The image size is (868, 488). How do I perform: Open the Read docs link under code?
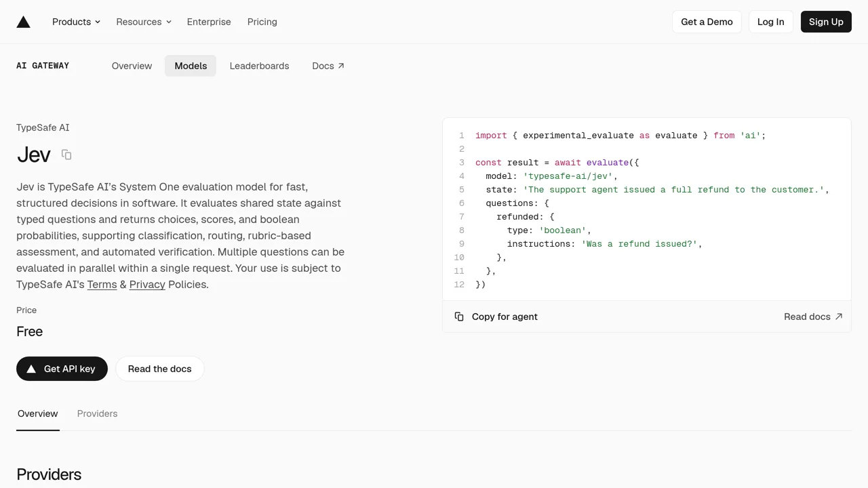pyautogui.click(x=813, y=317)
